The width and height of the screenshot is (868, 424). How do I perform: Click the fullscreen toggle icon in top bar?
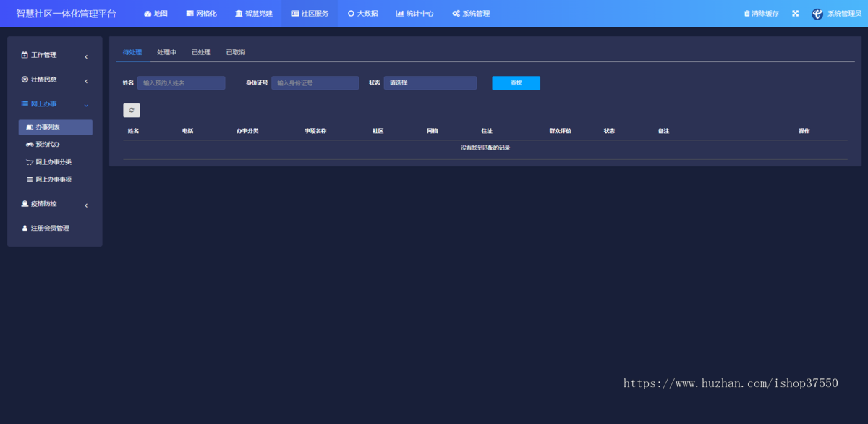[794, 13]
